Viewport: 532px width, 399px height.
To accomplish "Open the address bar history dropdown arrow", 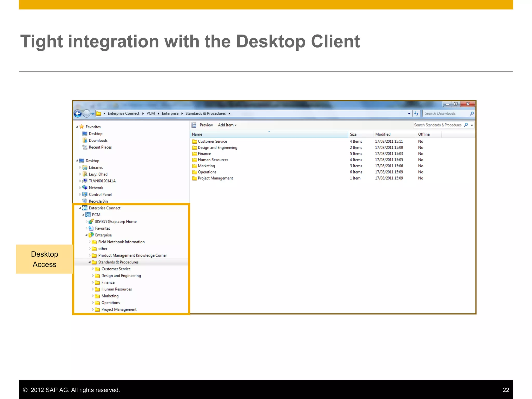I will [x=409, y=114].
